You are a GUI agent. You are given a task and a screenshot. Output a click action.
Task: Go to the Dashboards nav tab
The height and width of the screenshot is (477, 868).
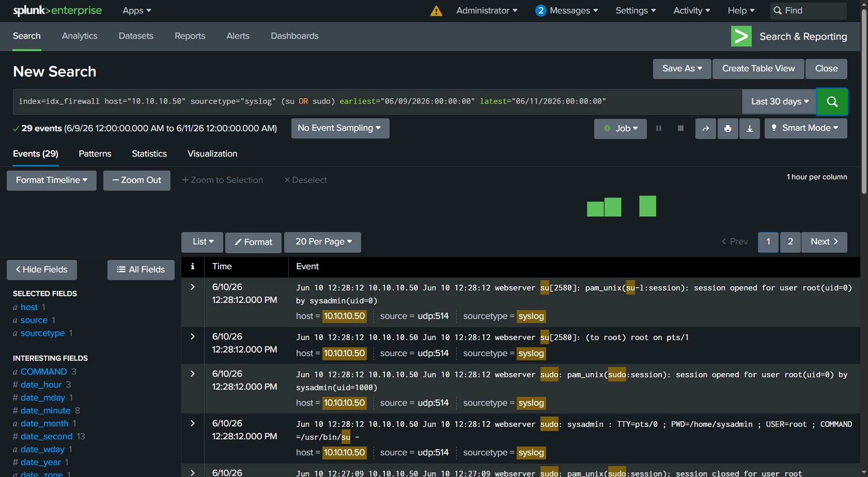click(295, 36)
